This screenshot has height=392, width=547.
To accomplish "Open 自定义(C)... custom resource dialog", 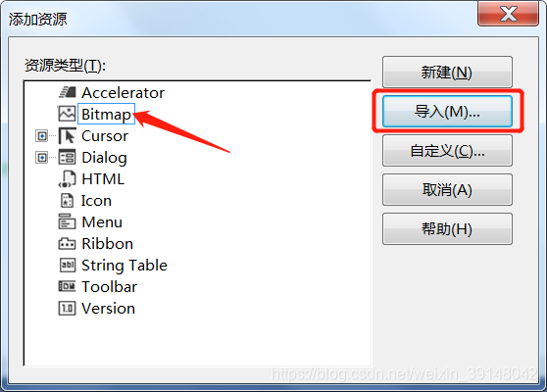I will tap(447, 150).
